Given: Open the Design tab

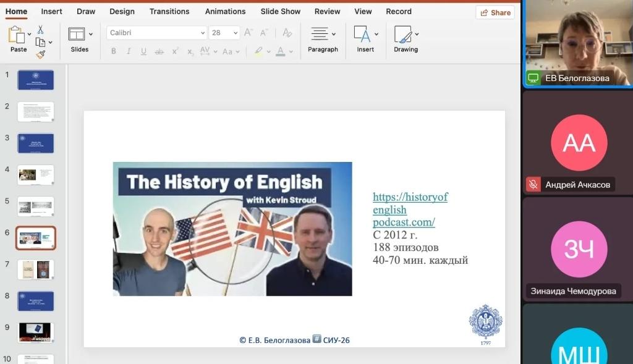Looking at the screenshot, I should [x=122, y=11].
